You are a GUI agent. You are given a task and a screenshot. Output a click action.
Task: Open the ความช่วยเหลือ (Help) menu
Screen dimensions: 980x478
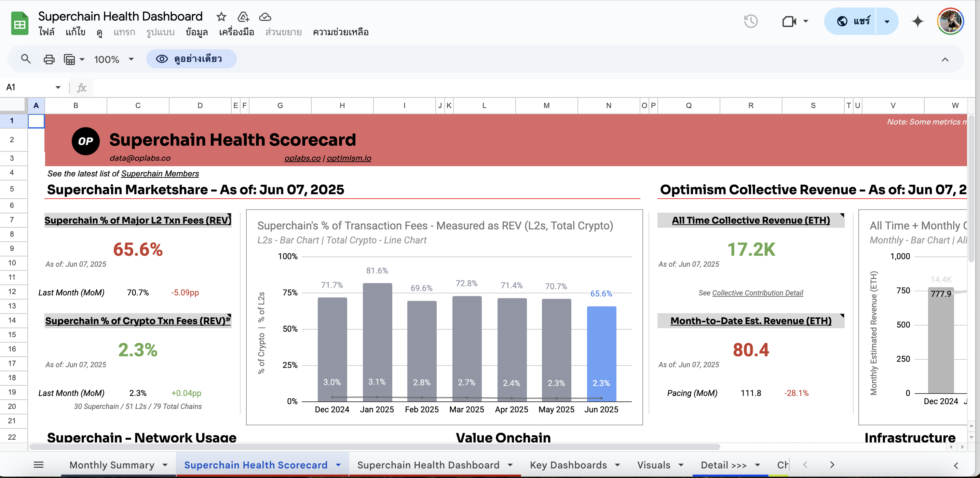[340, 32]
